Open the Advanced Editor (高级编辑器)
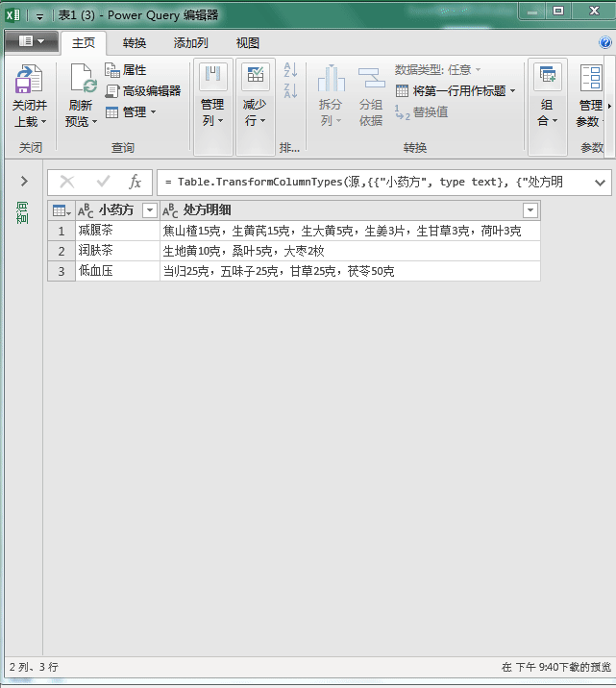The image size is (616, 688). [x=143, y=91]
